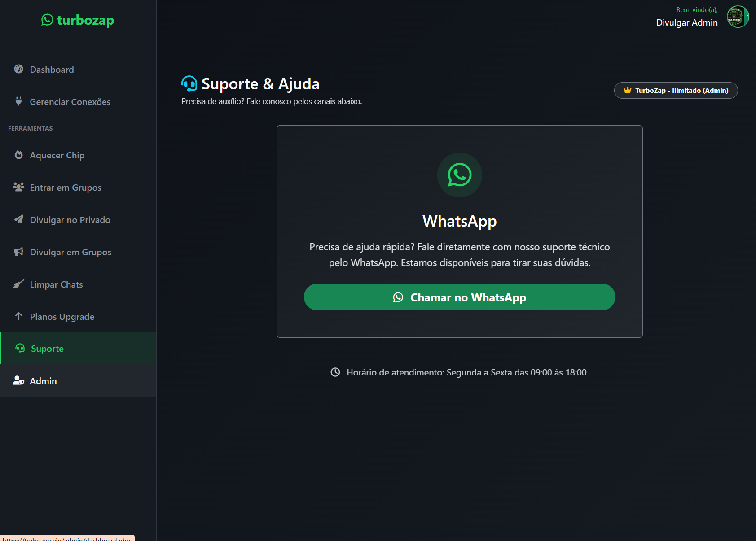Screen dimensions: 756x541
Task: Click the 'Horário de atendimento' hours text
Action: [x=468, y=372]
